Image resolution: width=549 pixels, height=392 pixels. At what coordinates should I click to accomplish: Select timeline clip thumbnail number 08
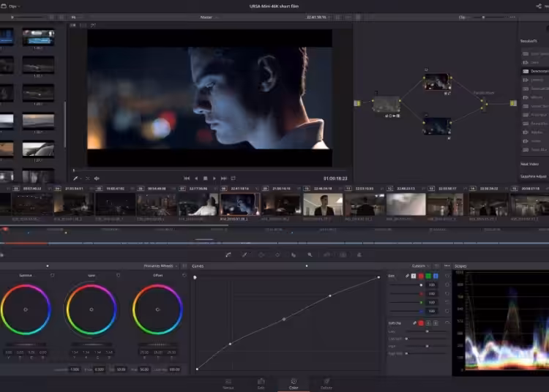coord(240,204)
